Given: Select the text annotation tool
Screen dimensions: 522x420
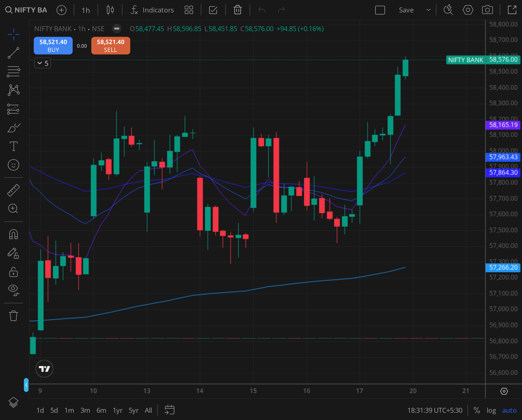Looking at the screenshot, I should point(13,146).
